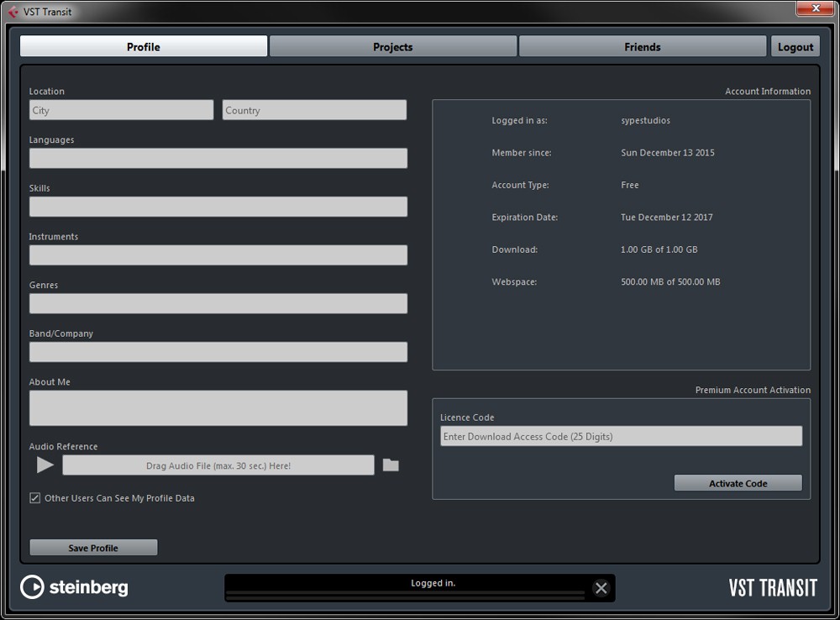Image resolution: width=840 pixels, height=620 pixels.
Task: Play the audio reference file
Action: 45,465
